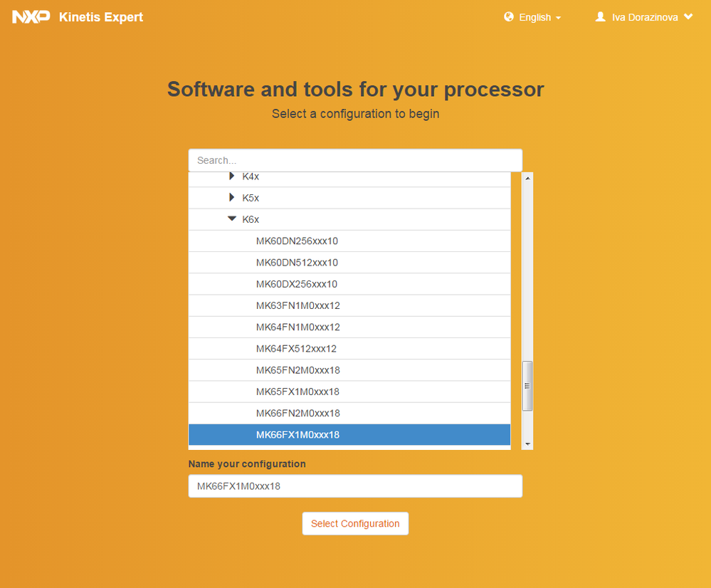Select the K5x tree row label

251,198
